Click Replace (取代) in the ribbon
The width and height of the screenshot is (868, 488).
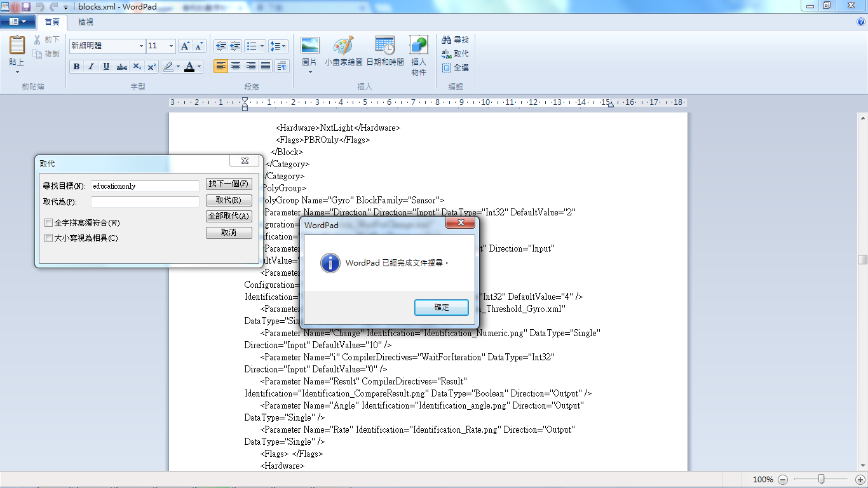(455, 54)
